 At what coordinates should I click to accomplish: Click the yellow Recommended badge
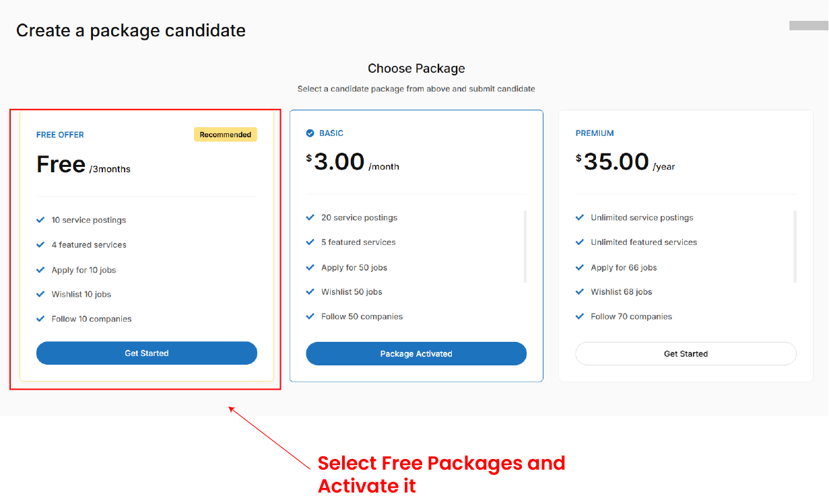[226, 135]
